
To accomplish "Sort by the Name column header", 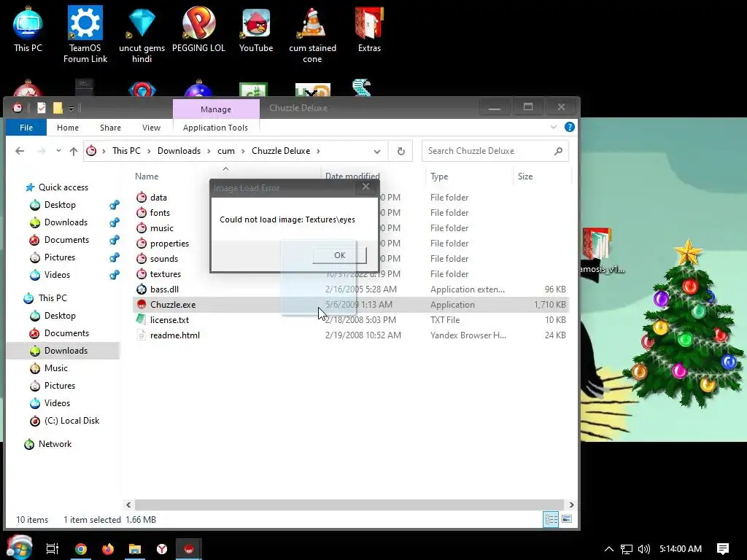I will tap(146, 176).
